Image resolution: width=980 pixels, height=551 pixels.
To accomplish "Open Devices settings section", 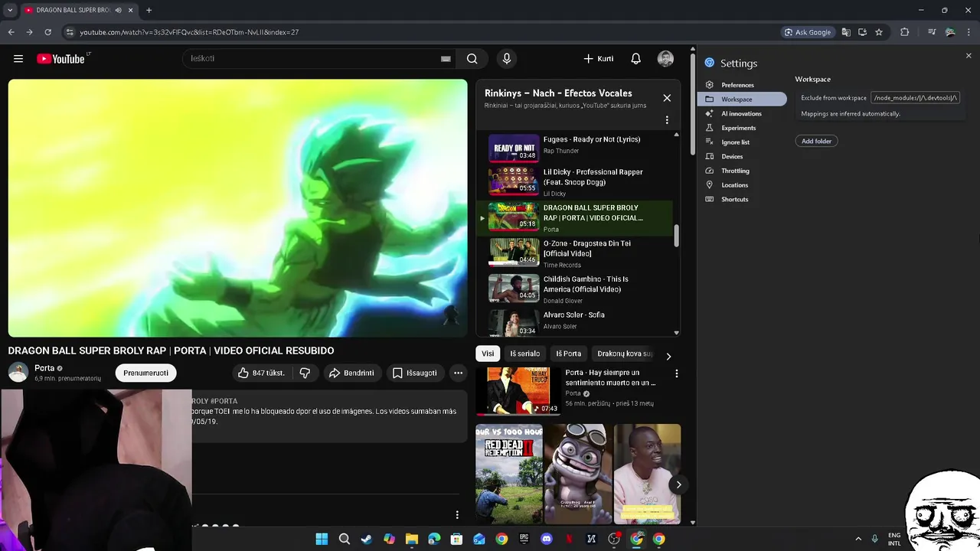I will [741, 156].
